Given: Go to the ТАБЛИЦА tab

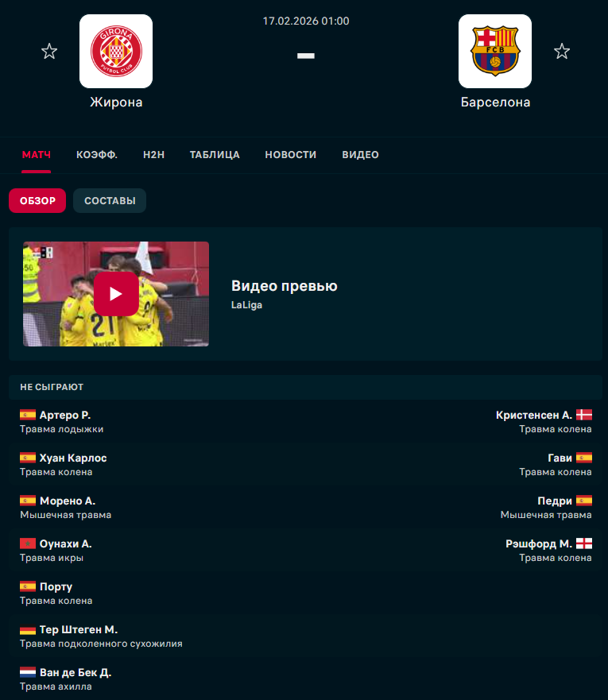Looking at the screenshot, I should pyautogui.click(x=215, y=154).
